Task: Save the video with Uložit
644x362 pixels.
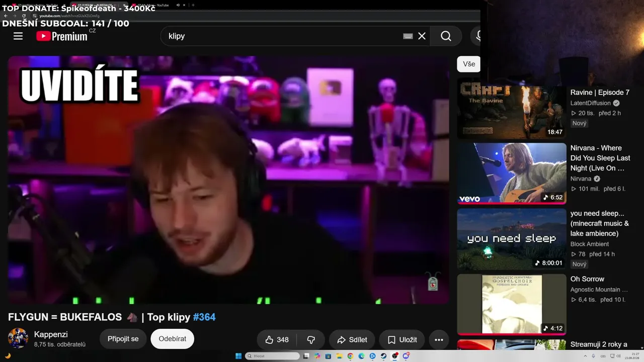Action: pos(401,340)
